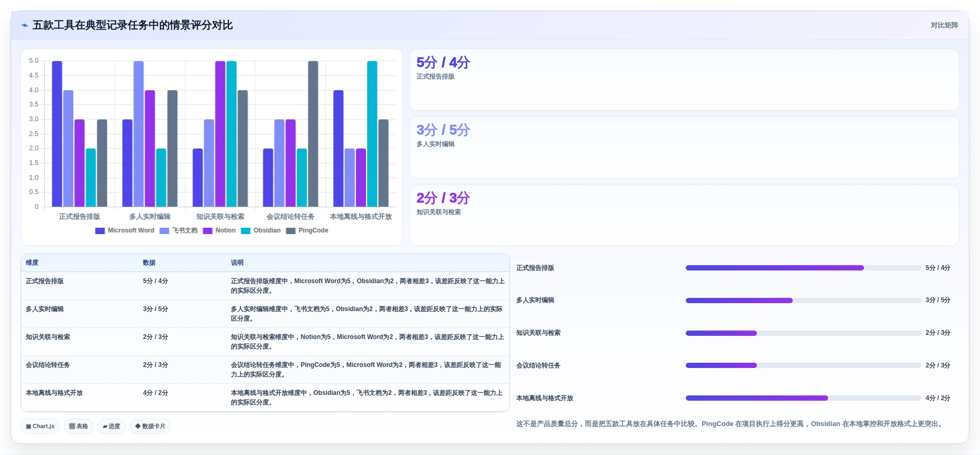Screen dimensions: 980x455
Task: Open the 5分 / 4分 正式报告排版 data card
Action: point(684,80)
